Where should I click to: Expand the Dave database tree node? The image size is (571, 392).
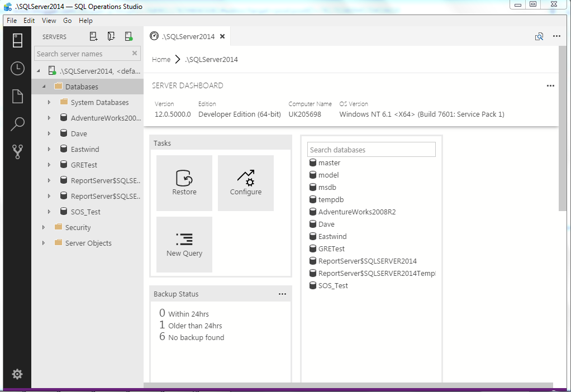coord(49,133)
